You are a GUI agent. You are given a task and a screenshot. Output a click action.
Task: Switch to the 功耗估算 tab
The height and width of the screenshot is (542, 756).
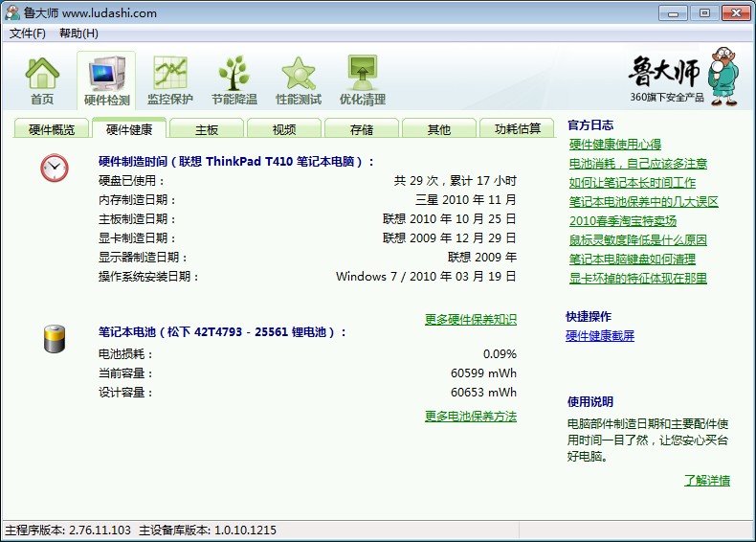[518, 129]
